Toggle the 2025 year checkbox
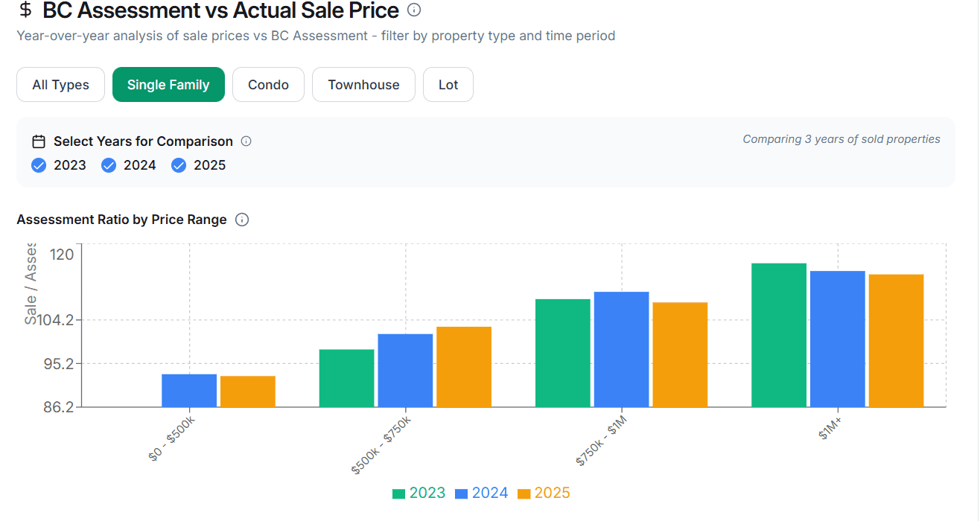Viewport: 980px width, 521px height. pyautogui.click(x=179, y=165)
